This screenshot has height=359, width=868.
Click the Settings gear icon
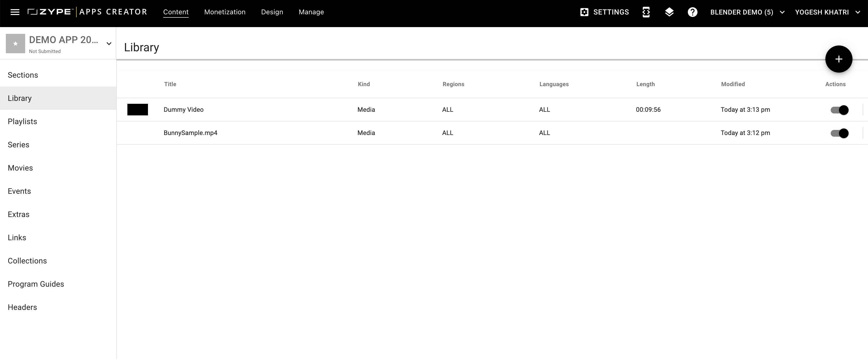[584, 12]
